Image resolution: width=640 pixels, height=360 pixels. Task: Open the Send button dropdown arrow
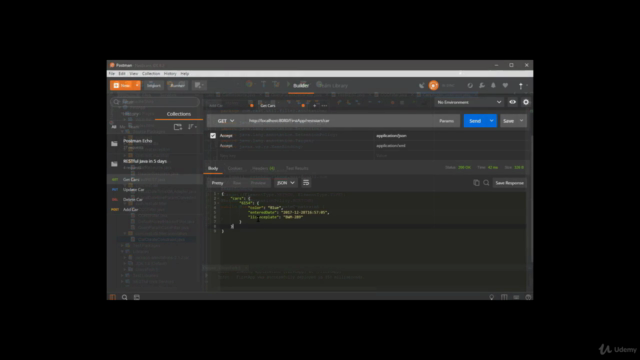tap(491, 121)
